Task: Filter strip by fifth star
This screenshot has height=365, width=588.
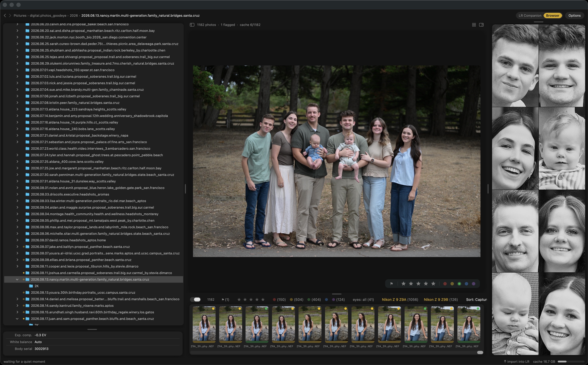Action: [x=263, y=300]
